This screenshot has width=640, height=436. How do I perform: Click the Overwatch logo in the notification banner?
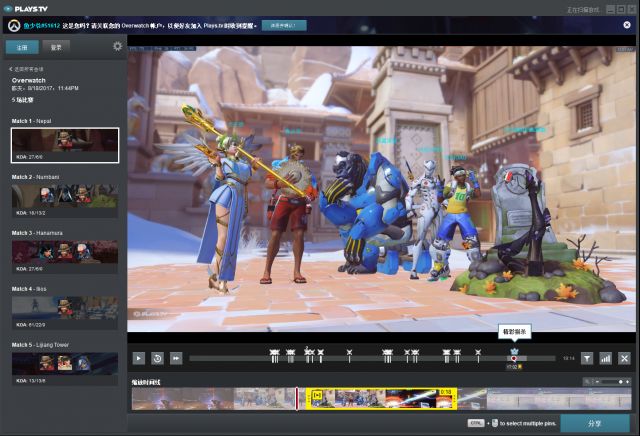(x=15, y=25)
